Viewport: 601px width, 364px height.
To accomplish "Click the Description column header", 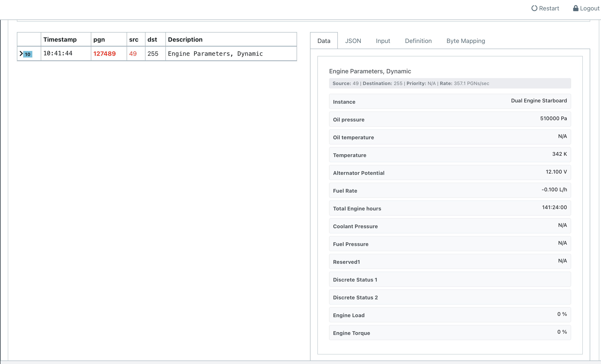I will pos(185,39).
